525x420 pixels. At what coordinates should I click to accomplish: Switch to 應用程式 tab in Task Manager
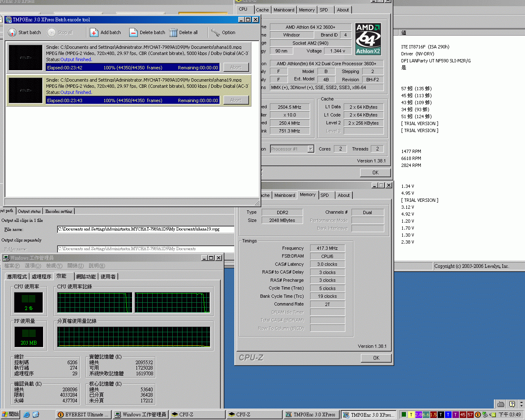[x=17, y=277]
